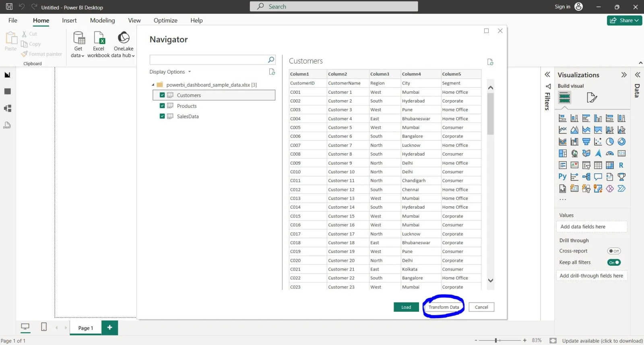Screen dimensions: 644x345
Task: Open the Optimize ribbon tab
Action: tap(165, 21)
